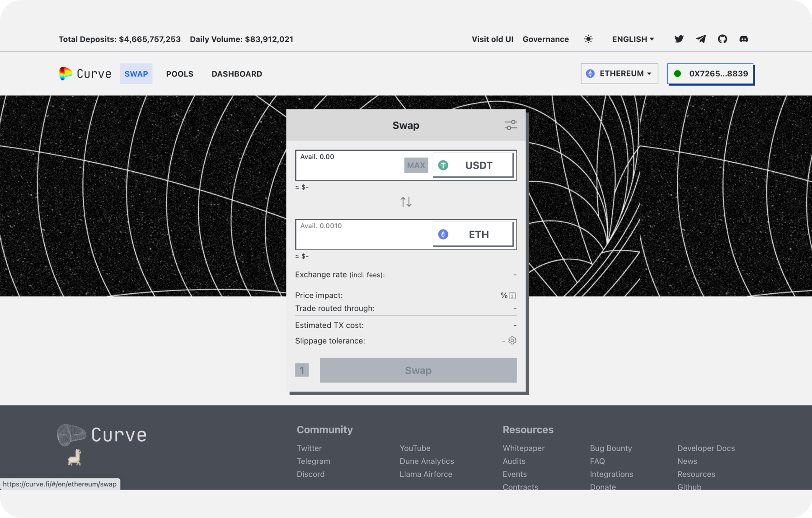This screenshot has height=518, width=812.
Task: Open Bug Bounty link
Action: click(x=610, y=448)
